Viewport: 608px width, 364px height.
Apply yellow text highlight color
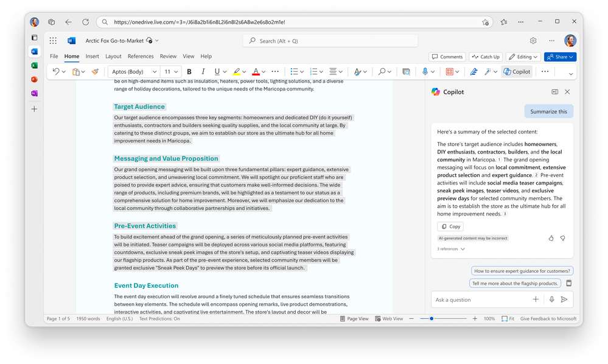pyautogui.click(x=237, y=71)
